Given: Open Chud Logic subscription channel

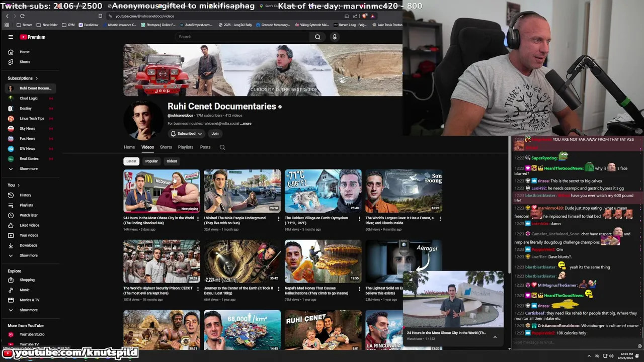Looking at the screenshot, I should point(30,99).
